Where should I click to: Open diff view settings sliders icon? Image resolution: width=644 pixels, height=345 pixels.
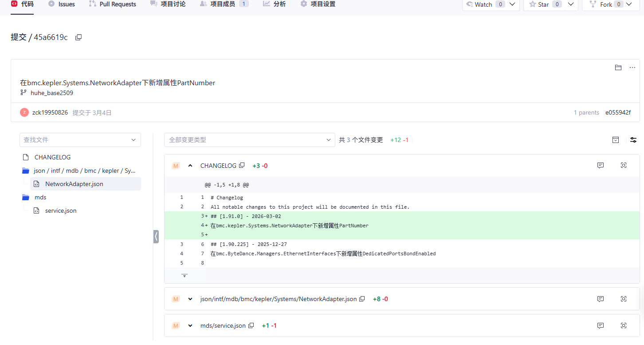[x=633, y=140]
